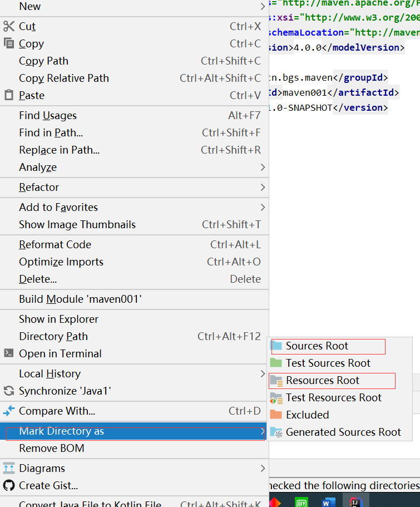The image size is (420, 507).
Task: Open Microsoft Word from the taskbar
Action: [329, 502]
